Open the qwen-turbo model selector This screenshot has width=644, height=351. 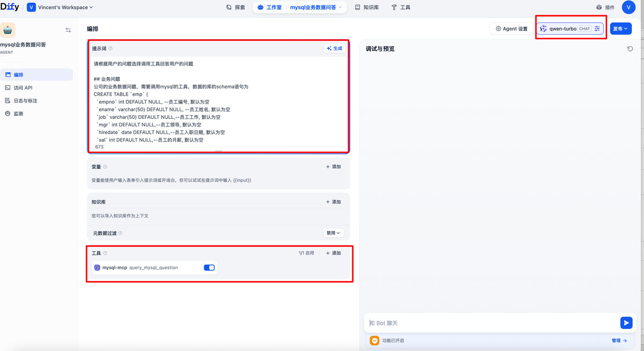point(570,29)
